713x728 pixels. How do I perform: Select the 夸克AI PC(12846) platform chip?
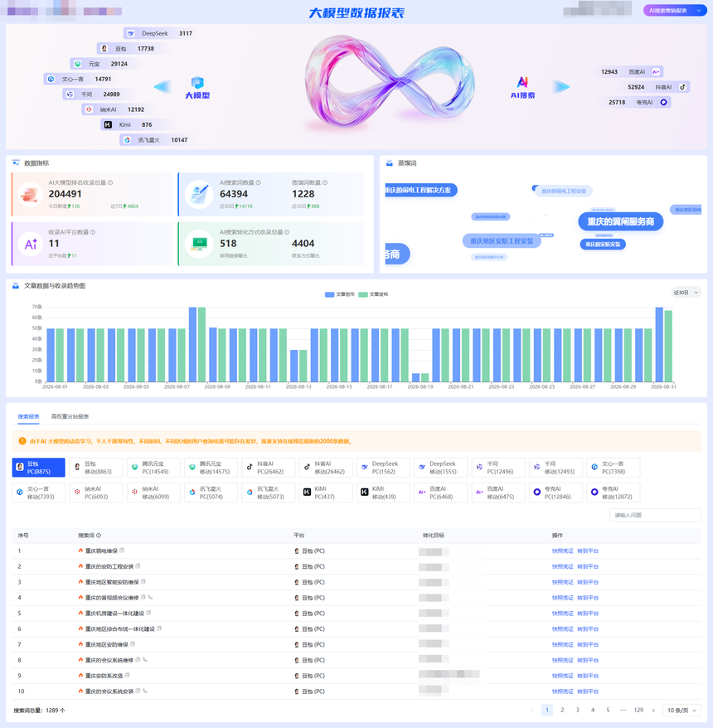pyautogui.click(x=556, y=493)
